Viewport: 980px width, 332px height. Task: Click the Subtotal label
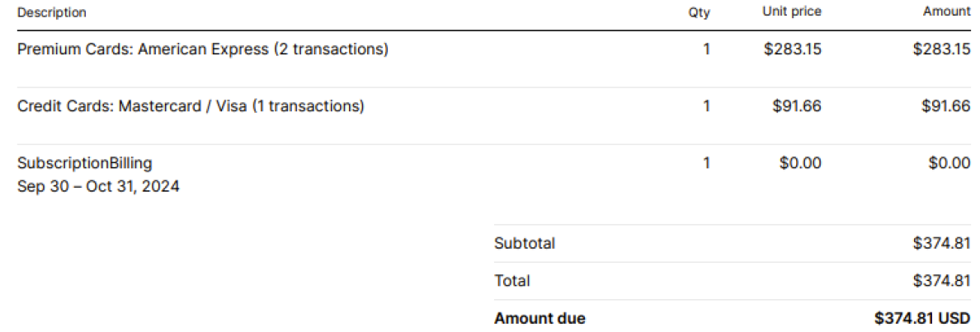click(x=525, y=244)
